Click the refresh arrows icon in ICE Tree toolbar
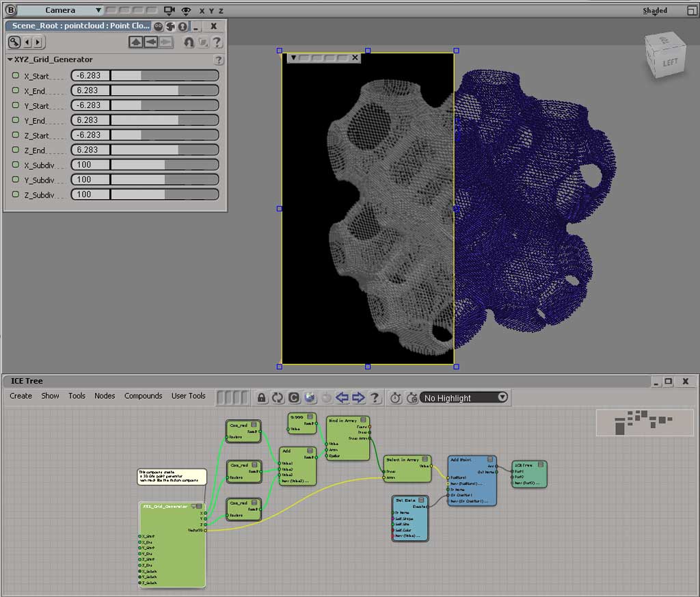The height and width of the screenshot is (597, 700). tap(278, 397)
